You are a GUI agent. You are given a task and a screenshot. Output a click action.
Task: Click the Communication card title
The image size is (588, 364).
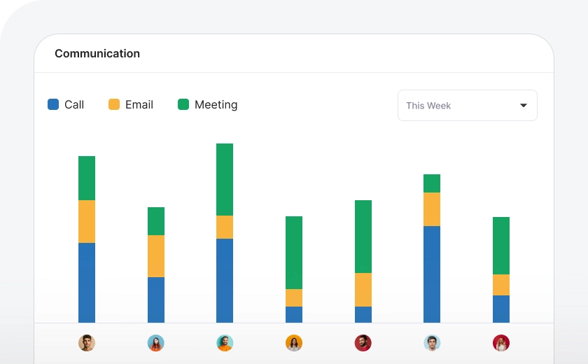click(x=97, y=54)
